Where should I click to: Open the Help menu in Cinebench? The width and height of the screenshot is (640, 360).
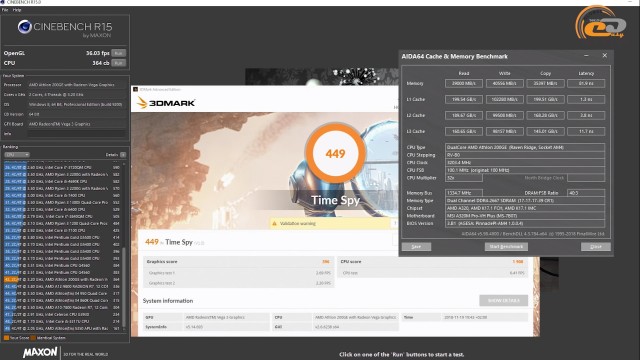(x=17, y=10)
